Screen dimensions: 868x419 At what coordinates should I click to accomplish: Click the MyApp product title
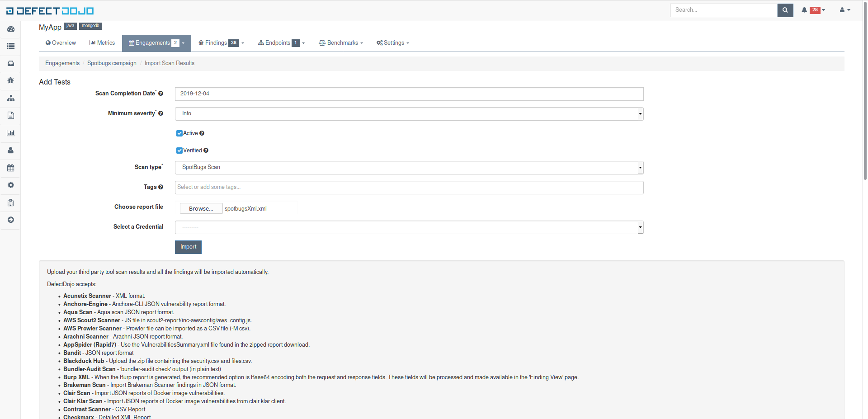(50, 28)
